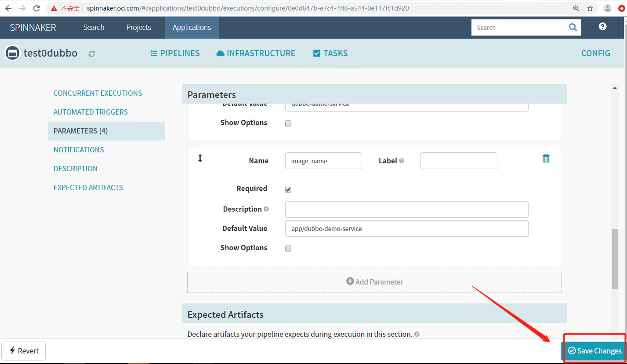
Task: Jump to the Expected Artifacts section link
Action: click(88, 187)
